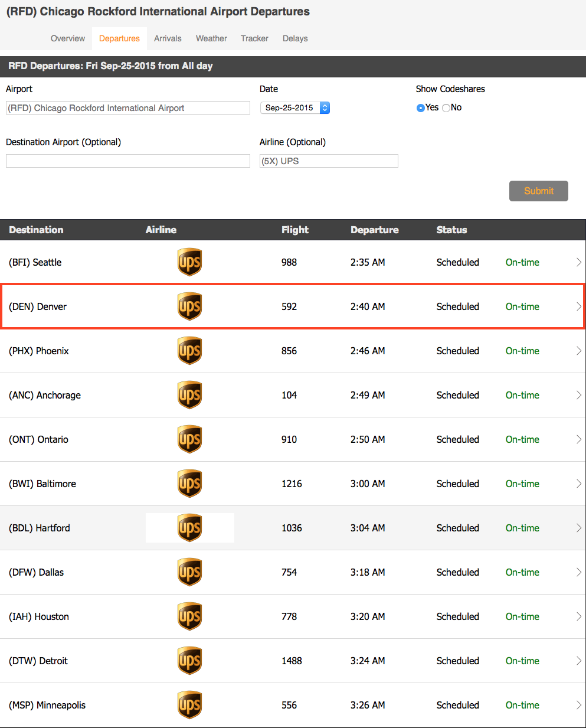
Task: Click flight number 910
Action: click(289, 439)
